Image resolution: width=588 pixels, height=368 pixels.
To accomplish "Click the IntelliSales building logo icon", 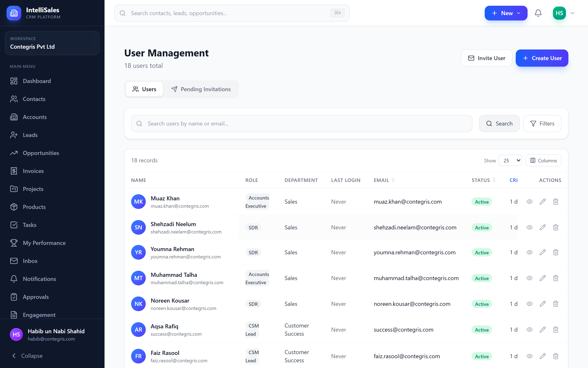I will click(14, 13).
